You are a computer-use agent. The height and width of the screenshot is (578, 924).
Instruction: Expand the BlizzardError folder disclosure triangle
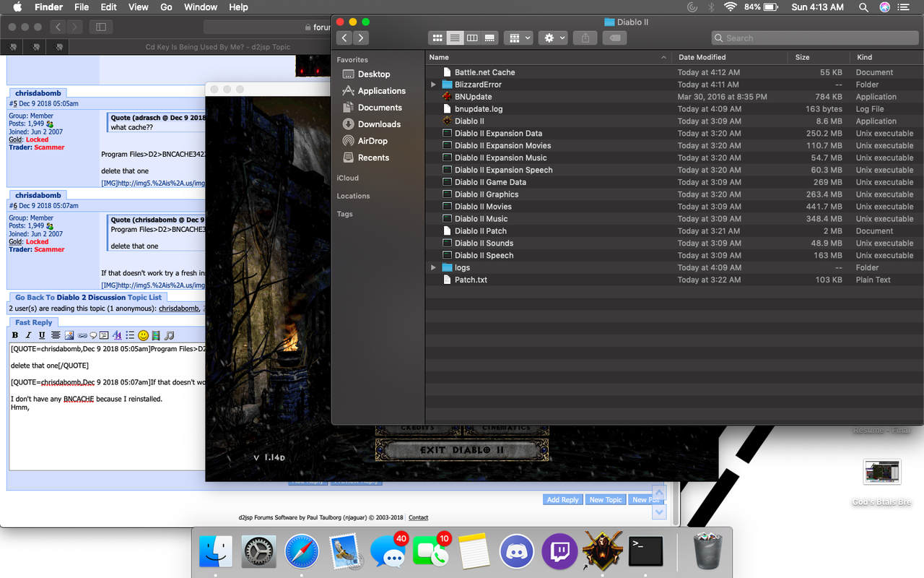[x=433, y=85]
